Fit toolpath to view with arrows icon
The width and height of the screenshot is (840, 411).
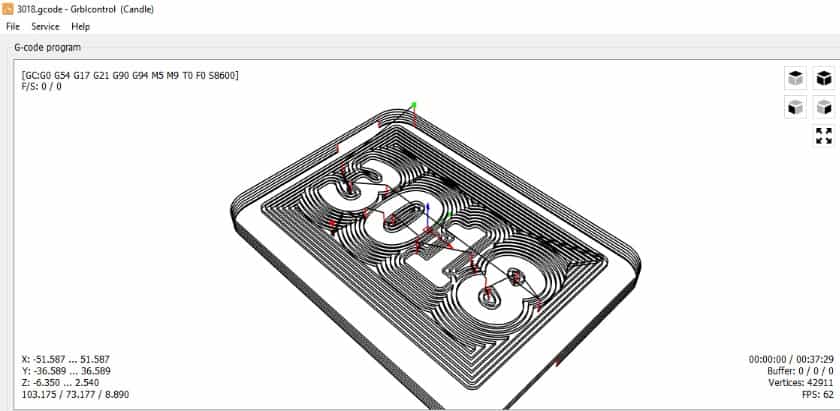823,136
